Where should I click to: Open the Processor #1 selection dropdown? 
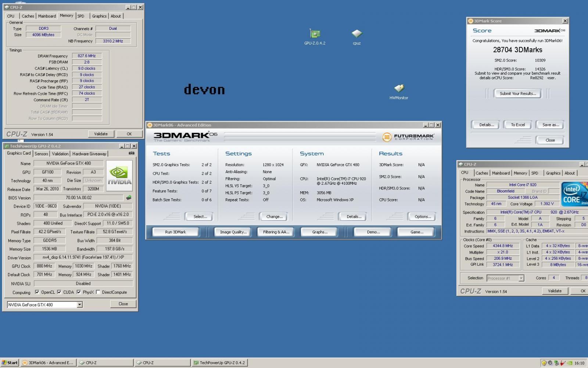pyautogui.click(x=521, y=278)
